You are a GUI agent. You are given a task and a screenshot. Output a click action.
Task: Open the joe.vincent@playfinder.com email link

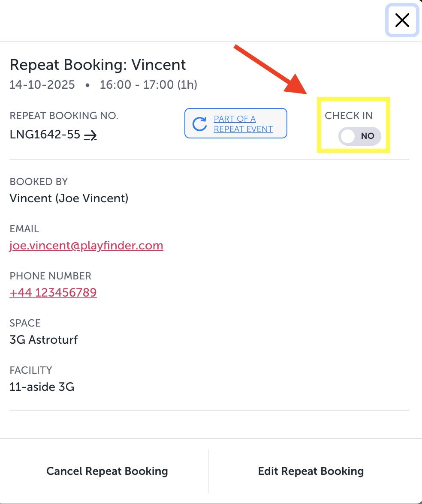point(86,246)
